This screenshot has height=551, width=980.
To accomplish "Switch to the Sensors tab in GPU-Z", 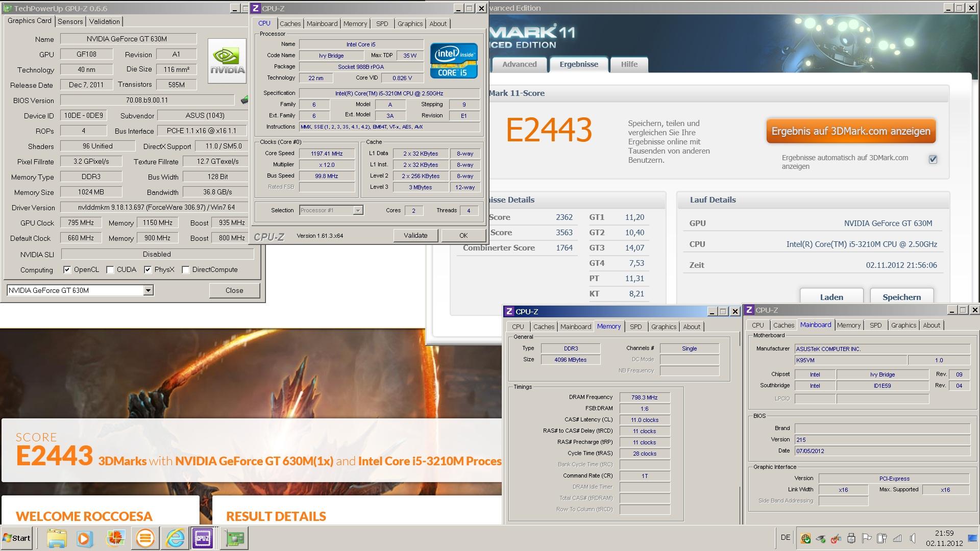I will (x=70, y=21).
